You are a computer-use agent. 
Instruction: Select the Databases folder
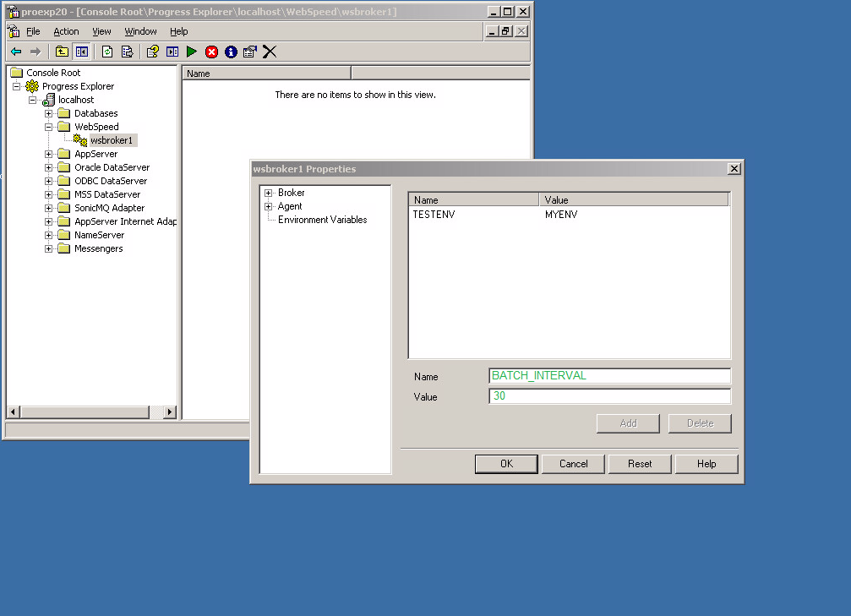tap(96, 113)
